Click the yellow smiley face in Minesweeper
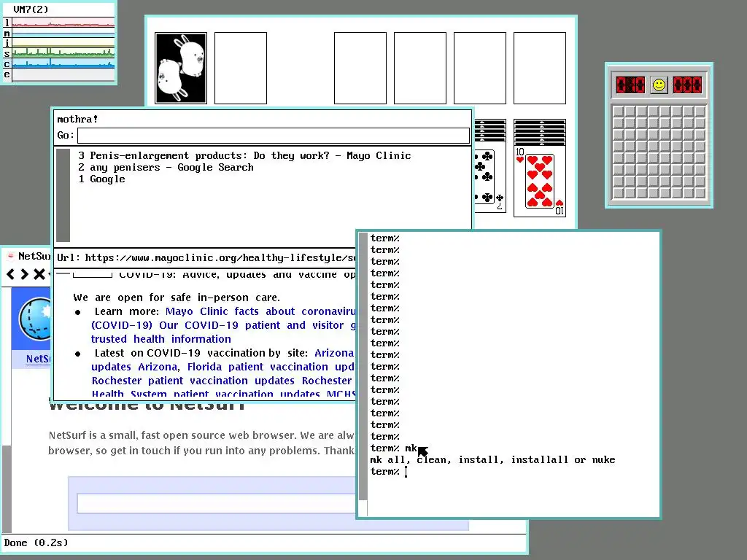 pos(659,85)
